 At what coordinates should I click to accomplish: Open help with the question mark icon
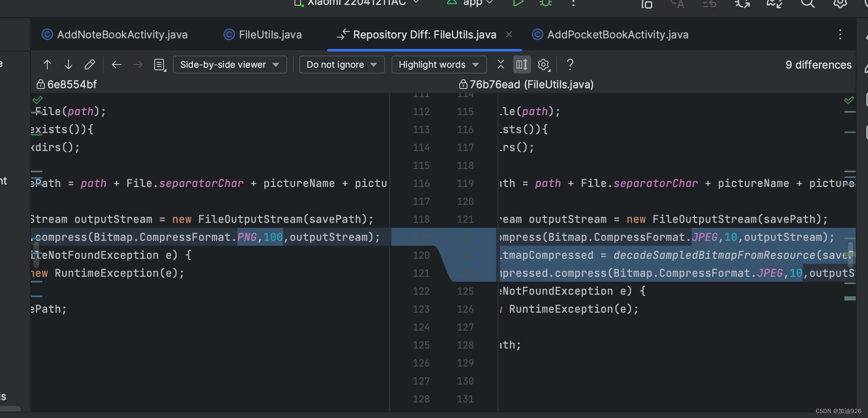569,64
